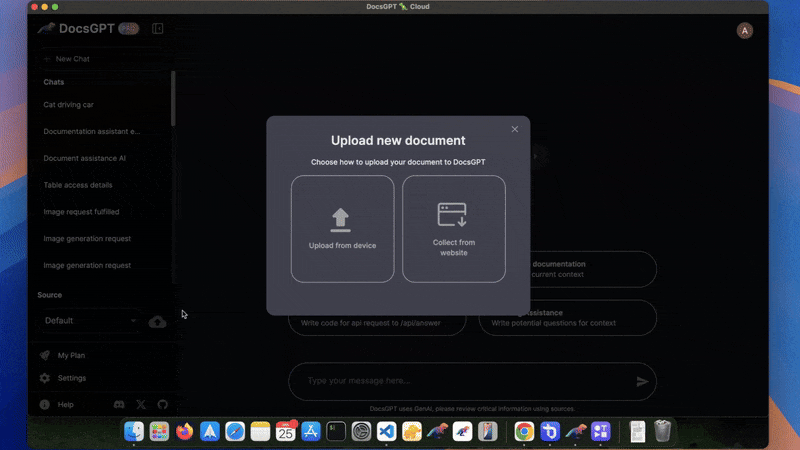This screenshot has height=450, width=800.
Task: Click the Upload from device icon
Action: click(340, 219)
